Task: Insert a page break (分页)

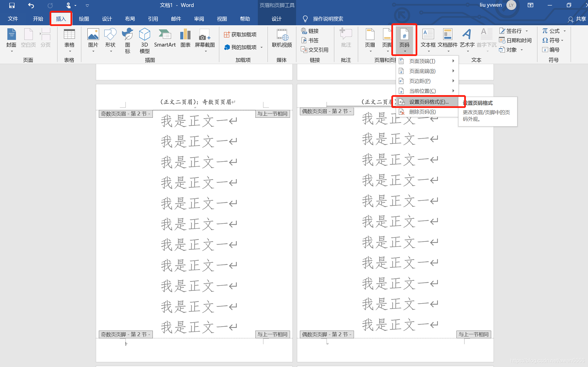Action: point(45,38)
